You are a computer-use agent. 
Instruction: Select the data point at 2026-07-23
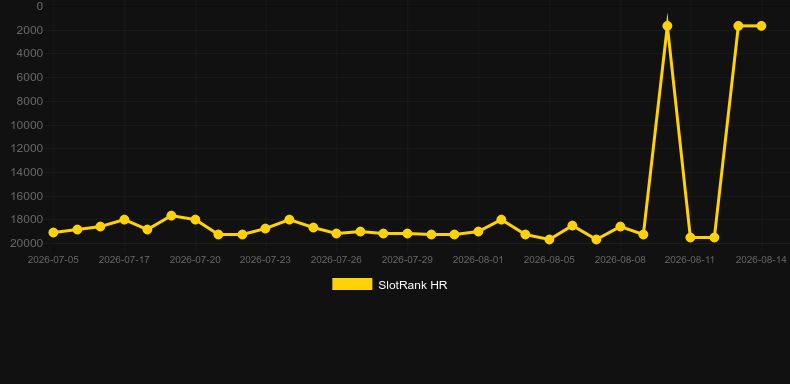[x=266, y=228]
